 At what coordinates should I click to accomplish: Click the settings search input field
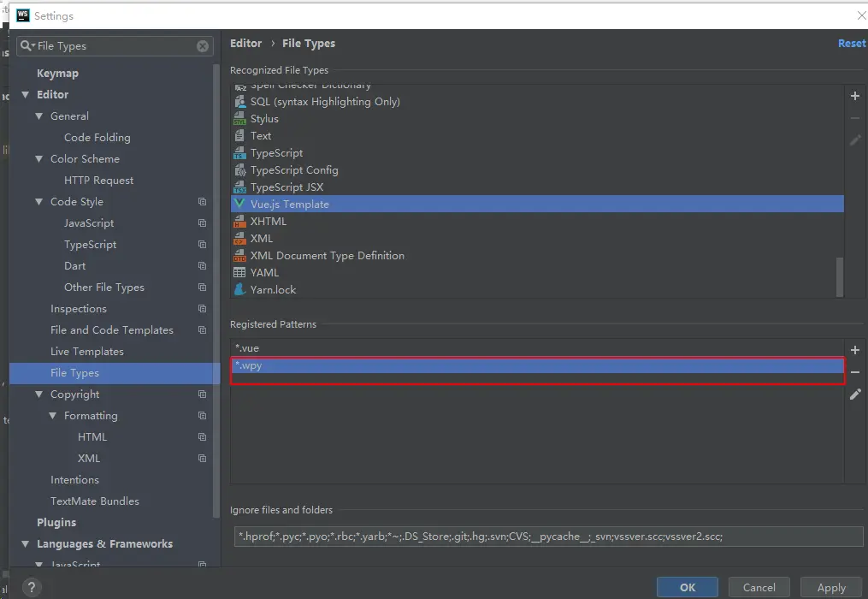(x=115, y=46)
